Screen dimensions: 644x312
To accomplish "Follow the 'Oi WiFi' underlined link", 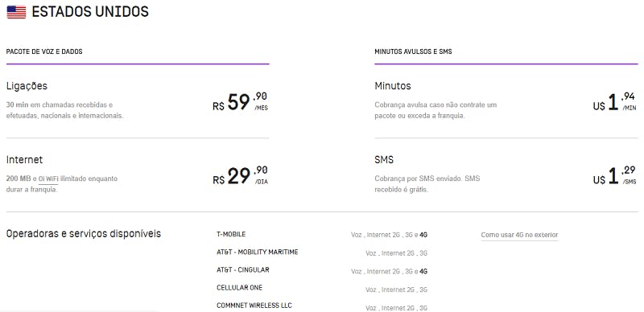I will coord(48,179).
